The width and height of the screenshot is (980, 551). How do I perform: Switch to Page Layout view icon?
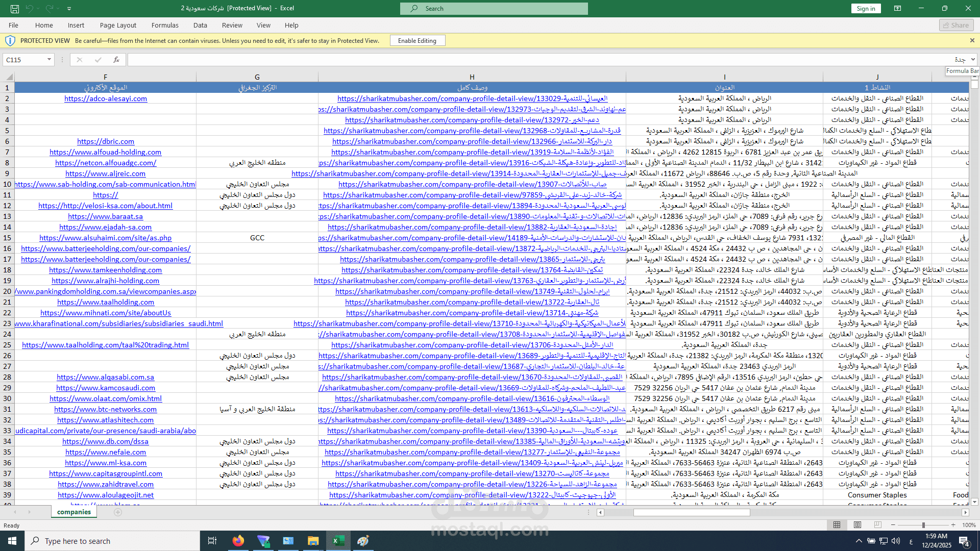click(x=857, y=525)
